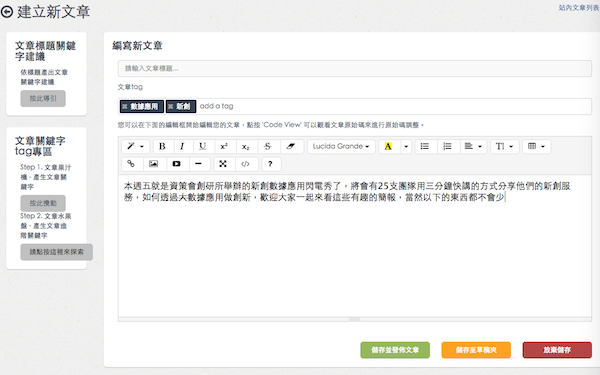Viewport: 600px width, 375px height.
Task: Insert a hyperlink with the link icon
Action: point(131,164)
